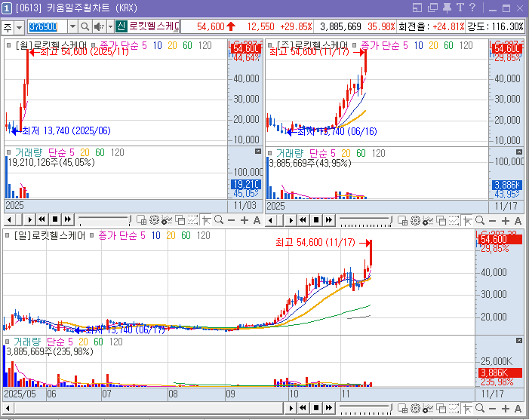Image resolution: width=529 pixels, height=420 pixels.
Task: Close the daily volume panel with its x box
Action: (x=519, y=341)
